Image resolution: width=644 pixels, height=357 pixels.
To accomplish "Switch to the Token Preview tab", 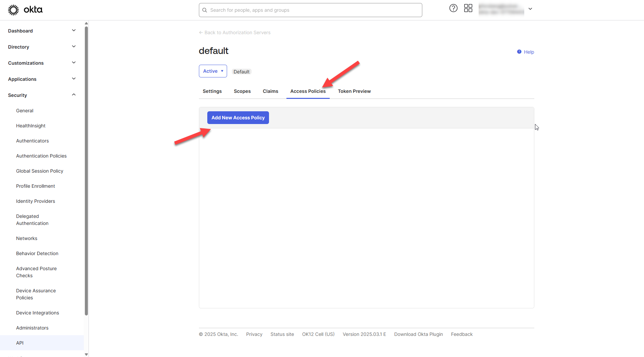I will [354, 91].
